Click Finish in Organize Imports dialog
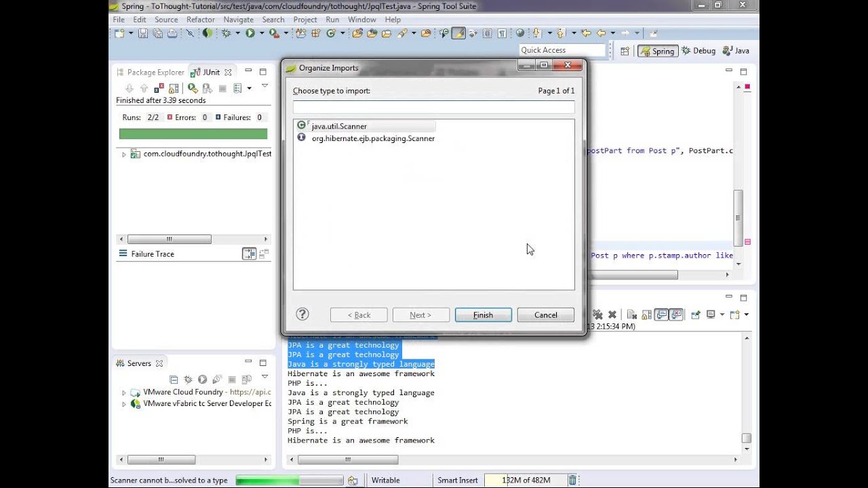Image resolution: width=868 pixels, height=488 pixels. (483, 315)
